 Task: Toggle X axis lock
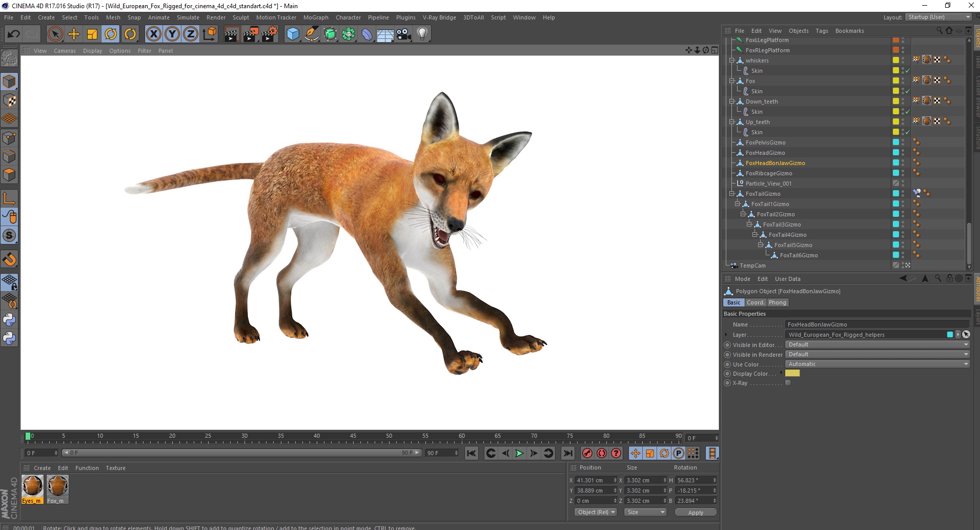tap(153, 34)
